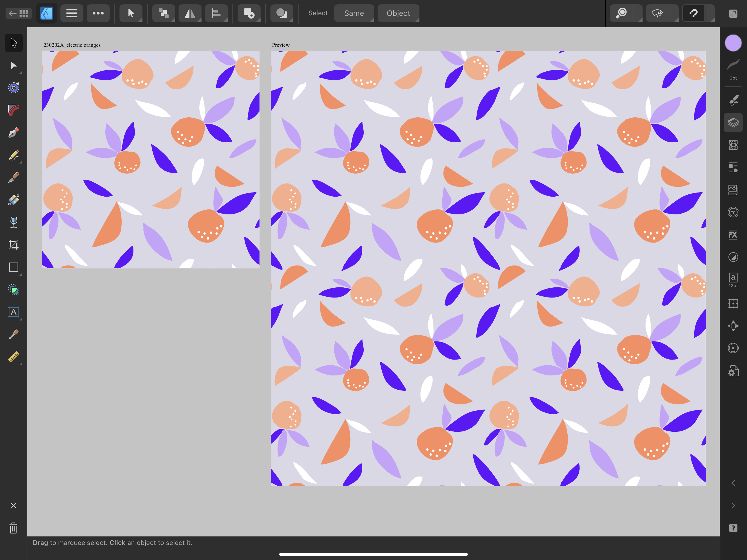Viewport: 747px width, 560px height.
Task: Open the Flip and rotate dropdown
Action: (x=190, y=13)
